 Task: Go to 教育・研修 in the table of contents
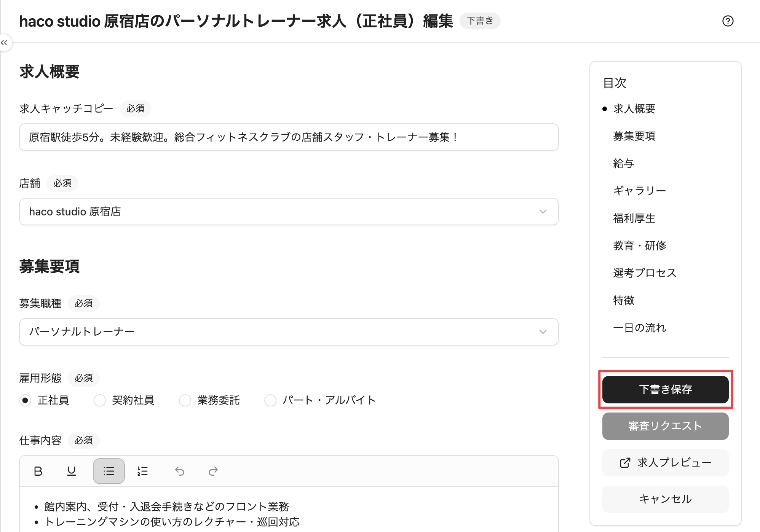pyautogui.click(x=639, y=246)
